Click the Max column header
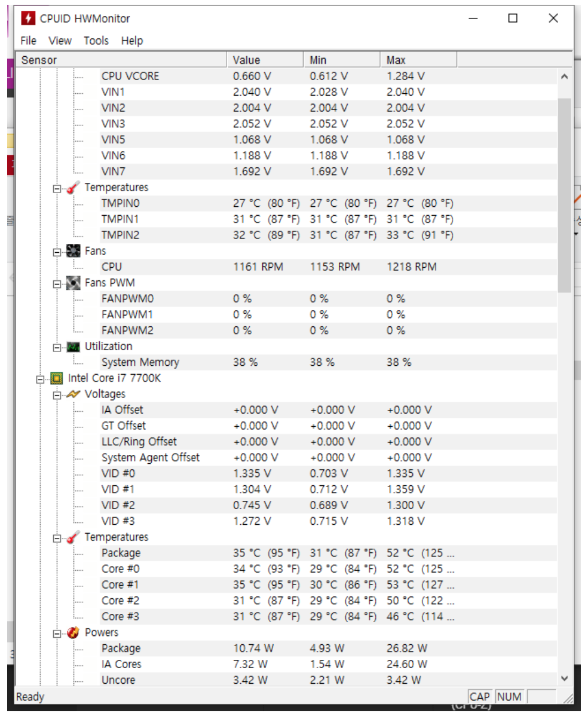Screen dimensions: 588x716 pos(419,60)
